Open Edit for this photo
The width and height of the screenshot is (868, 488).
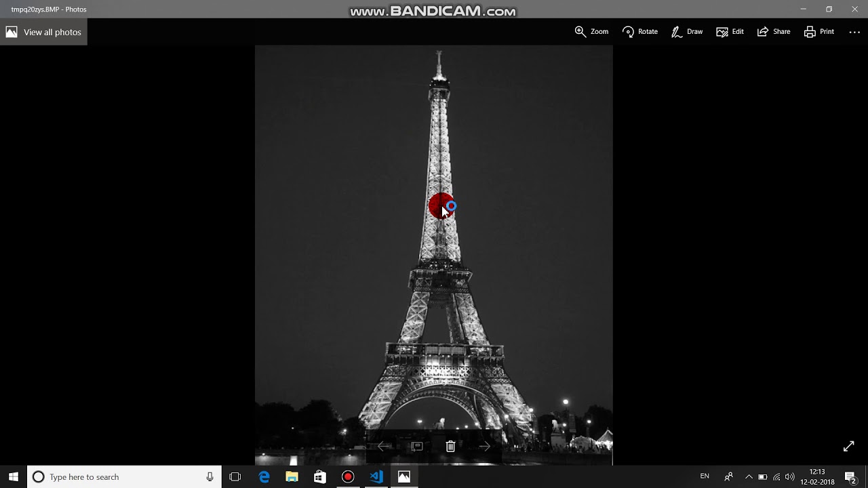730,32
